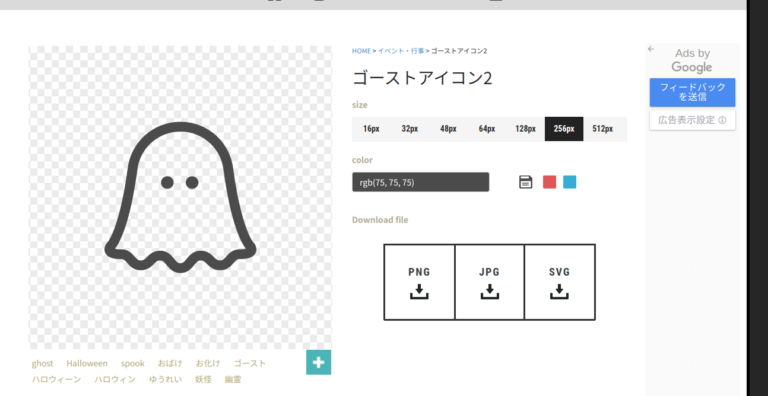Screen dimensions: 768x396
Task: Click the teal plus icon button
Action: 318,362
